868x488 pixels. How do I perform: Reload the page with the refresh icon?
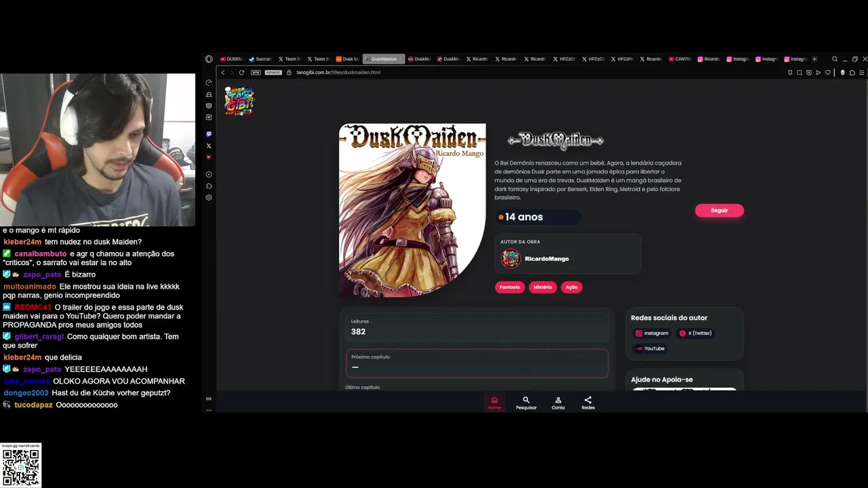(241, 73)
